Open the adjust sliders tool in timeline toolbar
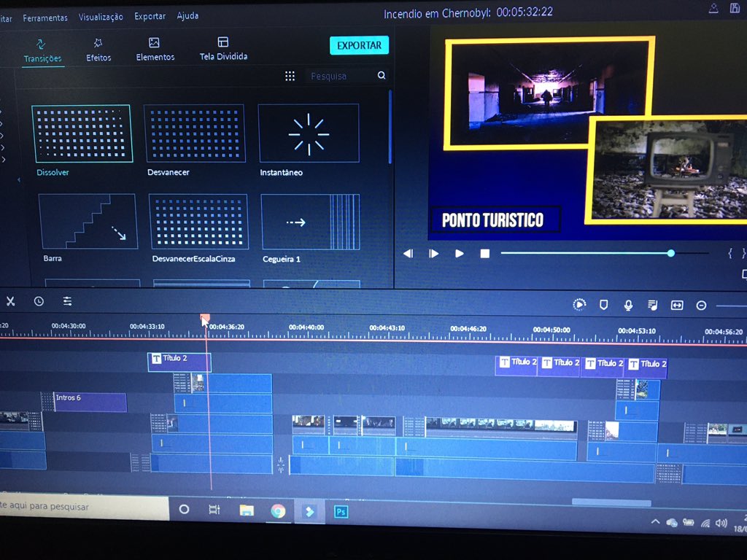The height and width of the screenshot is (560, 747). (67, 301)
